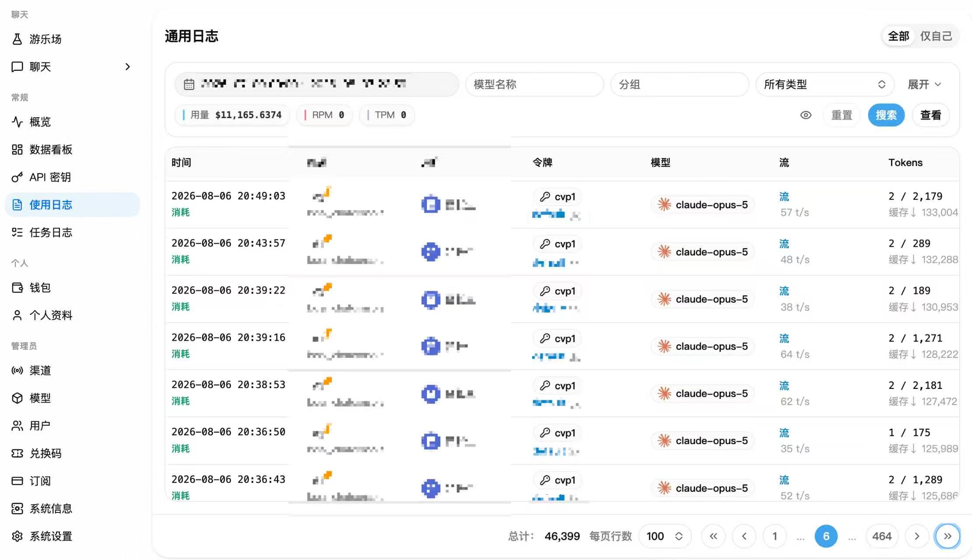Switch log scope to 全部
The width and height of the screenshot is (972, 560).
[x=899, y=36]
